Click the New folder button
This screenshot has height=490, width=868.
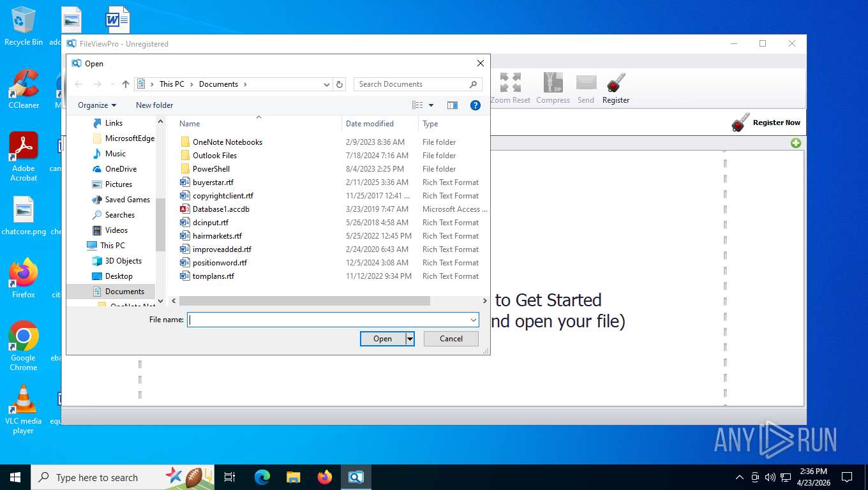[x=154, y=105]
